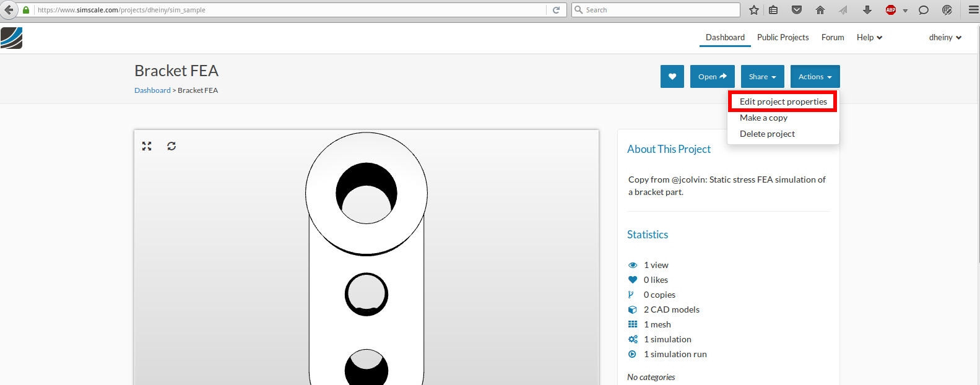Click the 'No categories' text

tap(651, 377)
